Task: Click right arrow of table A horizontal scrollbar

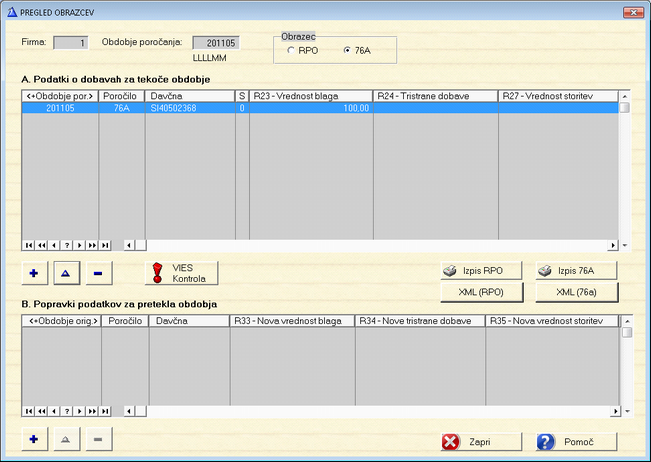Action: [x=613, y=245]
